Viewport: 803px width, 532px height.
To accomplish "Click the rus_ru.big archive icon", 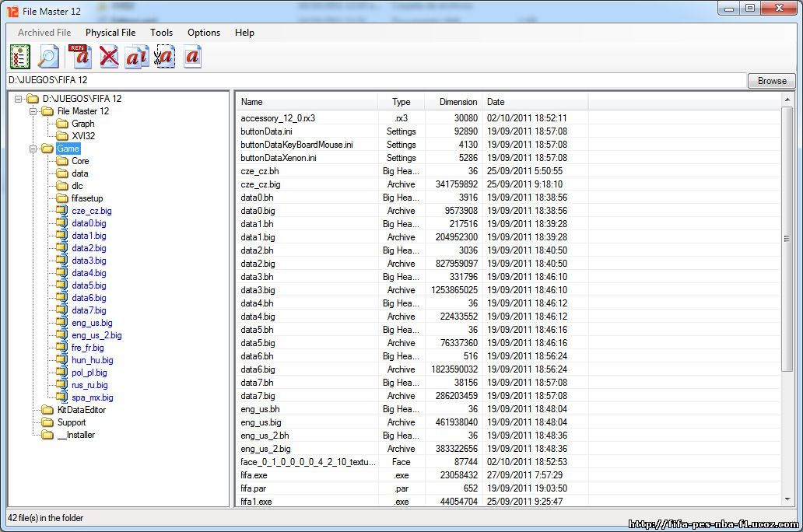I will 62,385.
